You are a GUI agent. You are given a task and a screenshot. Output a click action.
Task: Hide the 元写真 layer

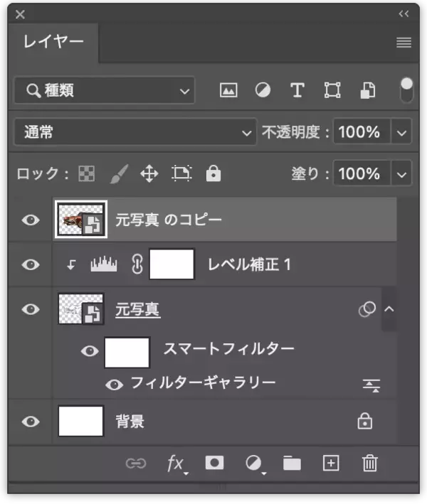point(31,309)
